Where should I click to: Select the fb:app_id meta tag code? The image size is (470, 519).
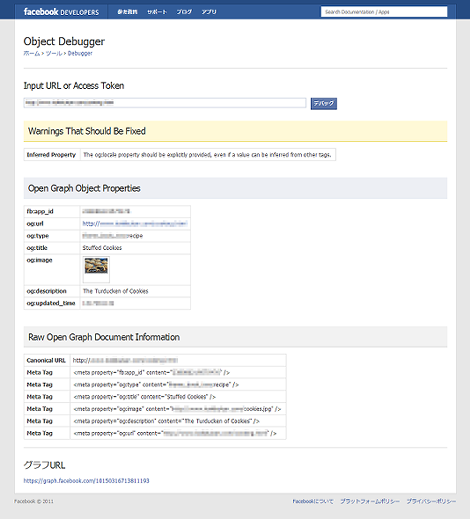(151, 372)
